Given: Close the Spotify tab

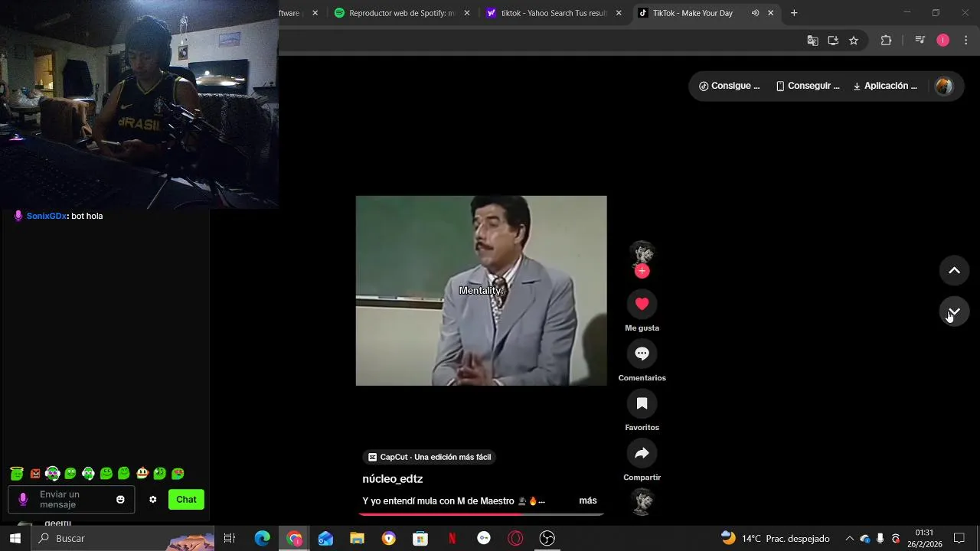Looking at the screenshot, I should click(x=467, y=13).
